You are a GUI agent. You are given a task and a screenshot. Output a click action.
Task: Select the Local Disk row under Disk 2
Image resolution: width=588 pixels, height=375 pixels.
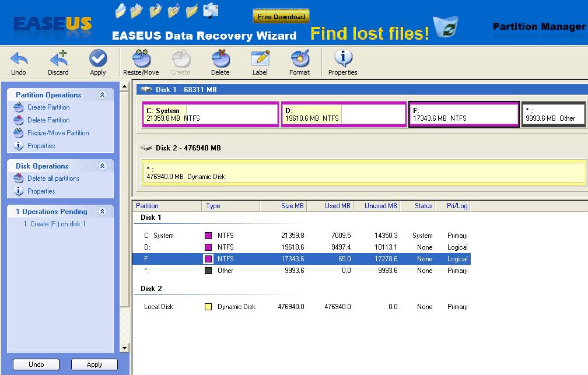[302, 307]
